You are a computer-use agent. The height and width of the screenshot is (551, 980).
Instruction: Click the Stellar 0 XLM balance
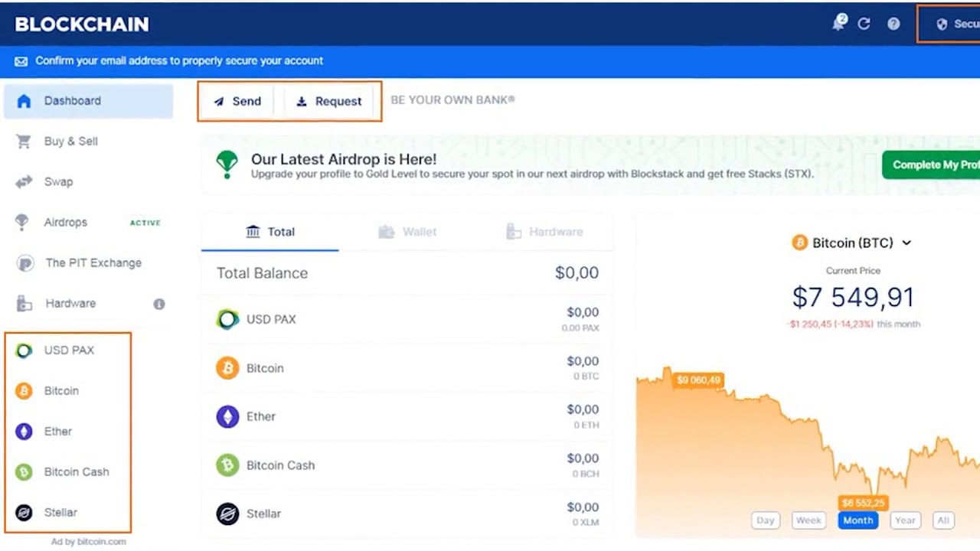tap(586, 523)
